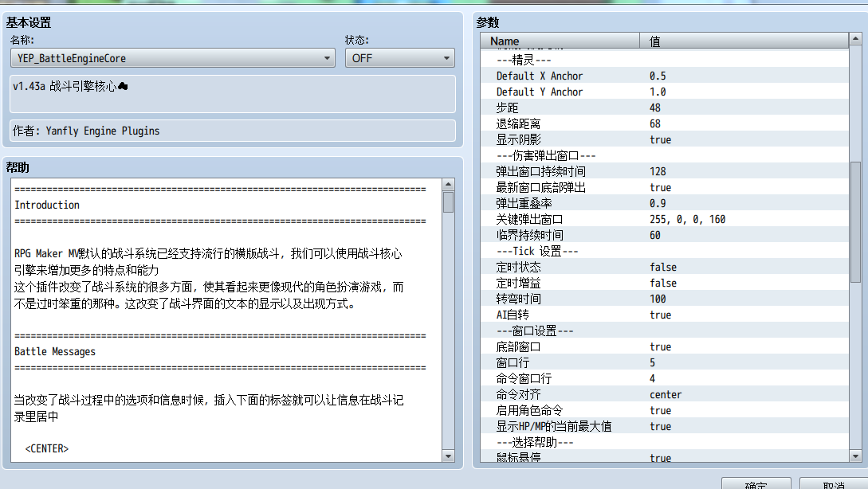This screenshot has height=489, width=868.
Task: Open the plugin name dropdown YEP_BattleEngineCore
Action: pos(173,58)
